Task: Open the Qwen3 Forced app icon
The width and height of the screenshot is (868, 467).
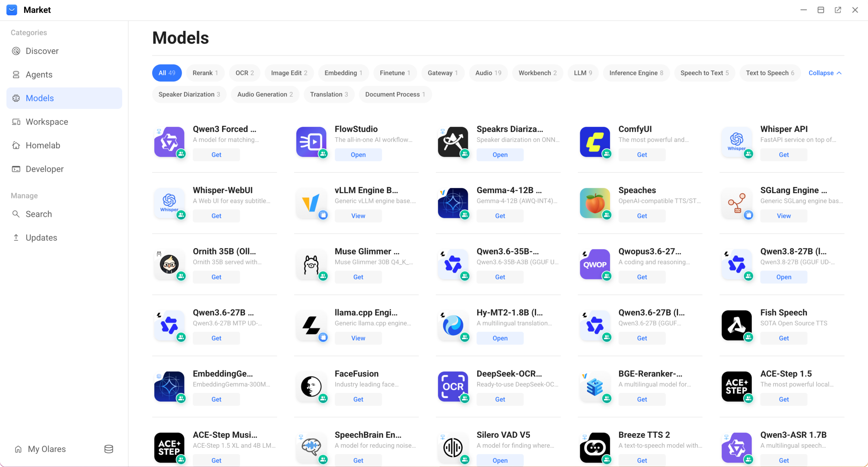Action: (x=169, y=142)
